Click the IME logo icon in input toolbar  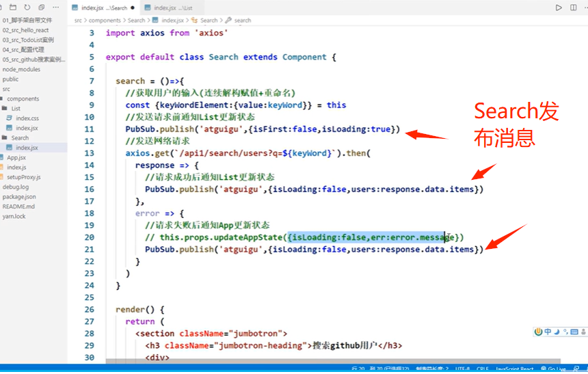tap(539, 332)
